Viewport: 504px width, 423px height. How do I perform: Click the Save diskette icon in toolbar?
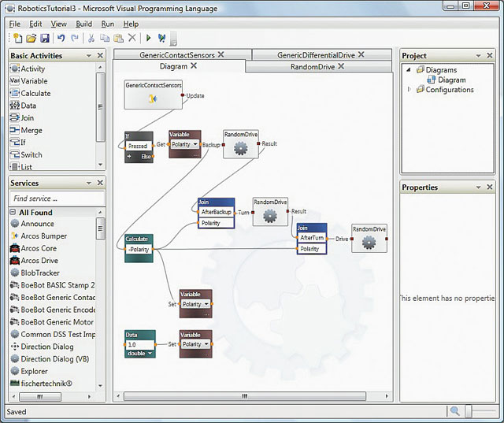click(x=45, y=38)
